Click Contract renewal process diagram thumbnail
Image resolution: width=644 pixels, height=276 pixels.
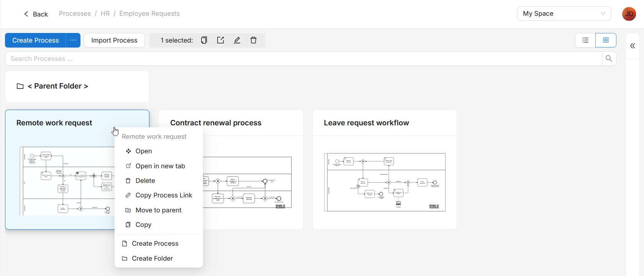coord(247,182)
